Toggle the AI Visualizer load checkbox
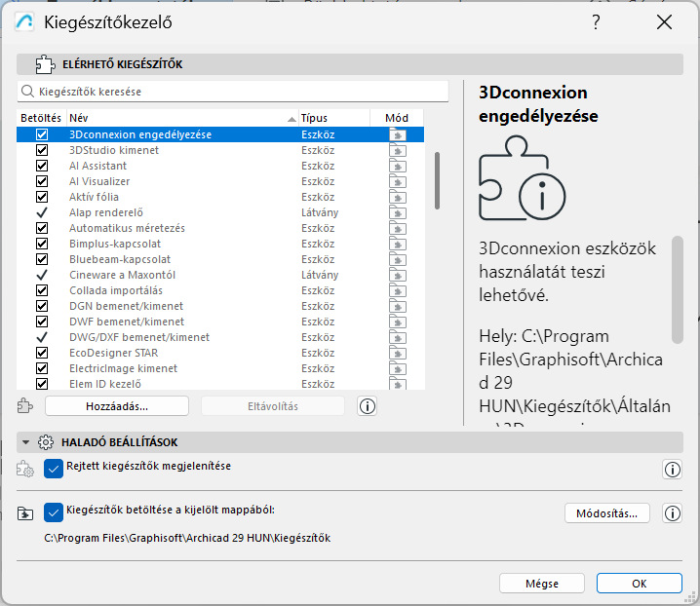Screen dimensions: 700x606 (x=42, y=181)
